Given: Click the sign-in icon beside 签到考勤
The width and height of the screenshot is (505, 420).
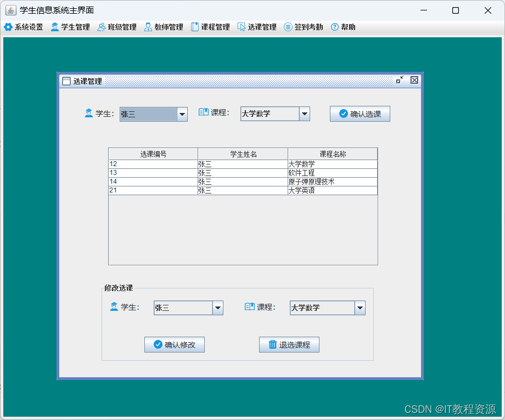Looking at the screenshot, I should [288, 27].
